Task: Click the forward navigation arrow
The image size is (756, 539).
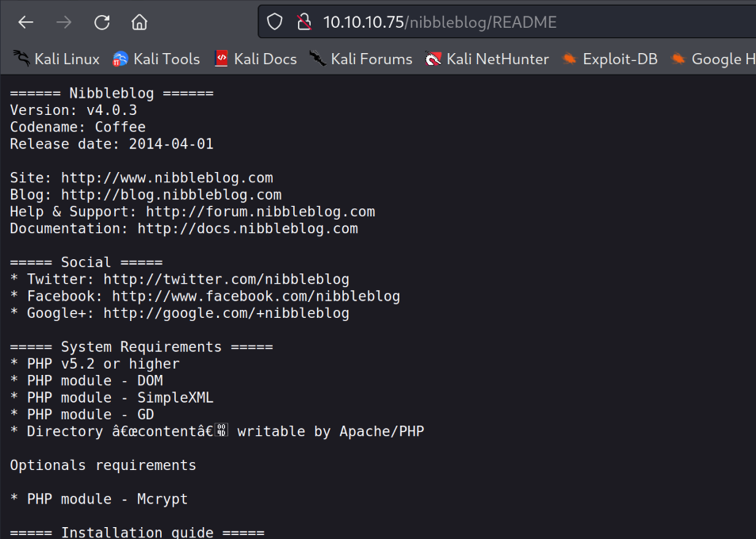Action: 63,22
